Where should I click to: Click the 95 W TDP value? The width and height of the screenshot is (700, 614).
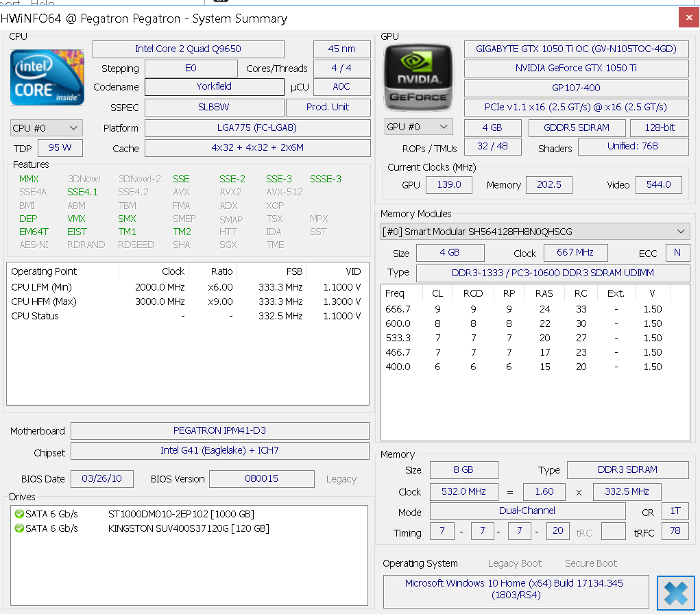[x=60, y=148]
